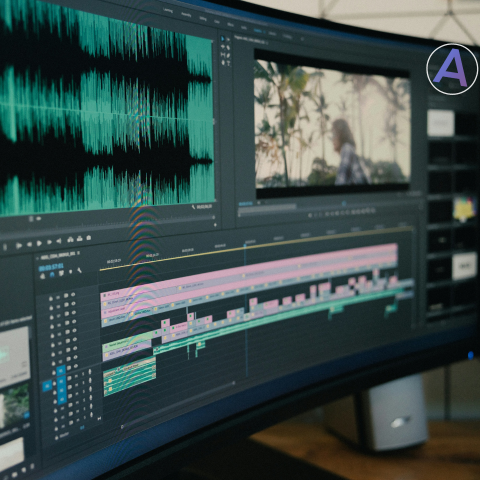480x480 pixels.
Task: Click the highlighted blue workspace tab
Action: tap(257, 31)
